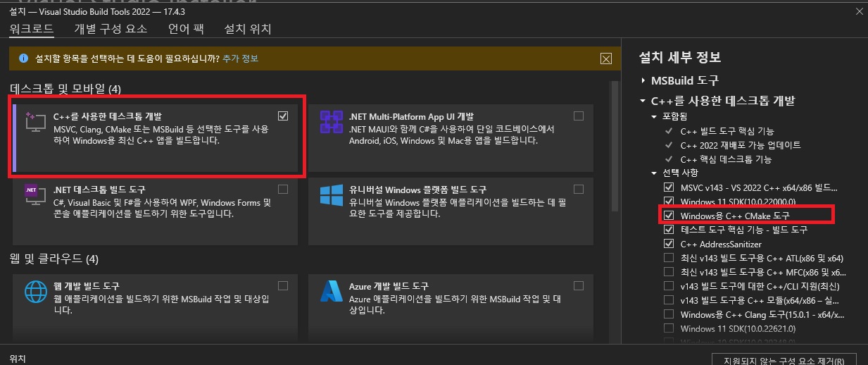Toggle the Windows용 C++ CMake 도구 checkbox
The height and width of the screenshot is (365, 868).
click(x=669, y=216)
